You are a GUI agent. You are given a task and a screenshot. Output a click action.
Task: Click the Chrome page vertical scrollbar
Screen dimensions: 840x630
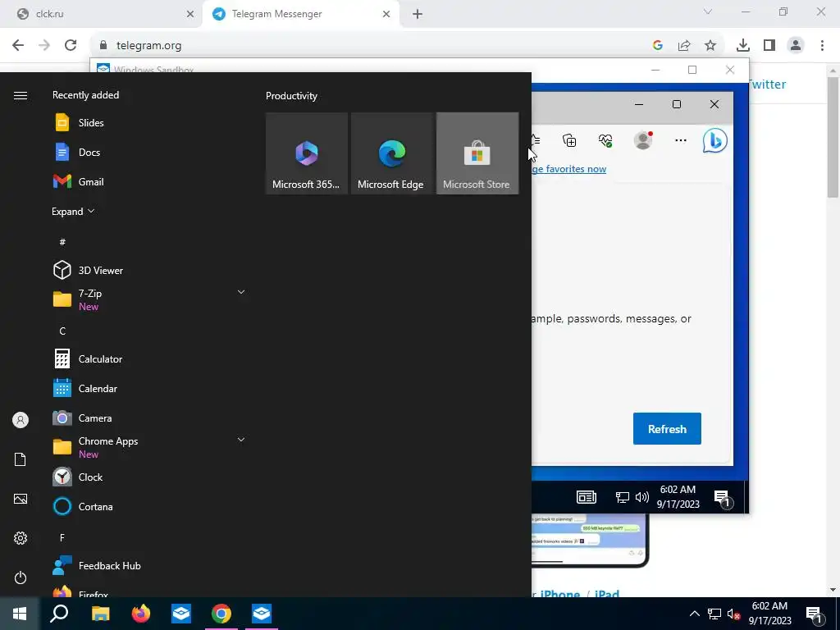(833, 139)
